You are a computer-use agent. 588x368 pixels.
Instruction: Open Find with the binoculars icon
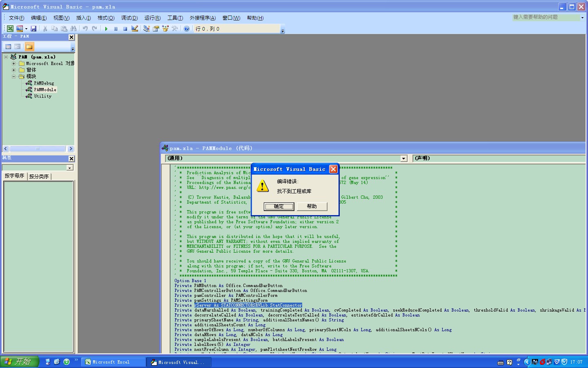pos(73,29)
